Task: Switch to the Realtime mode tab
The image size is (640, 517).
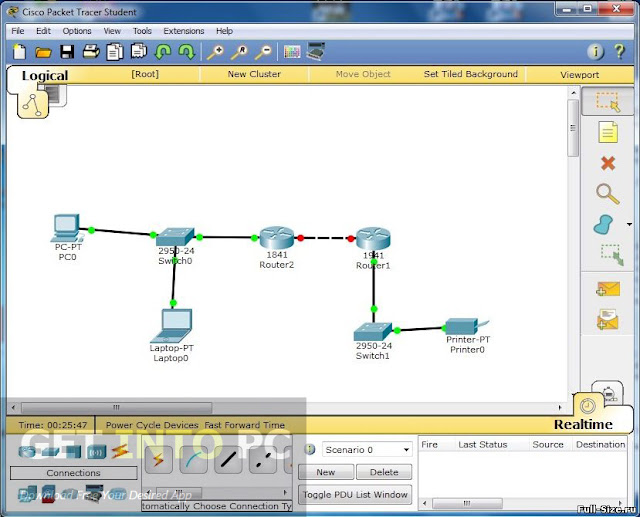Action: click(x=583, y=424)
